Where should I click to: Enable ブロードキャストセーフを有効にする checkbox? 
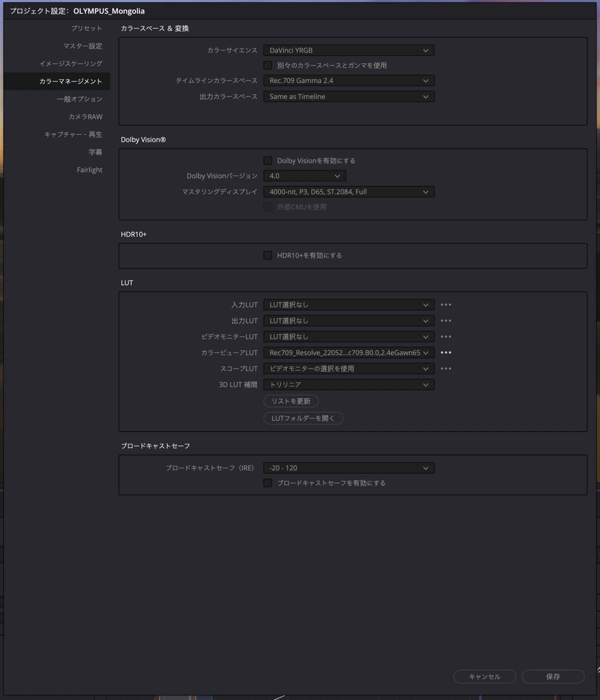click(x=268, y=483)
